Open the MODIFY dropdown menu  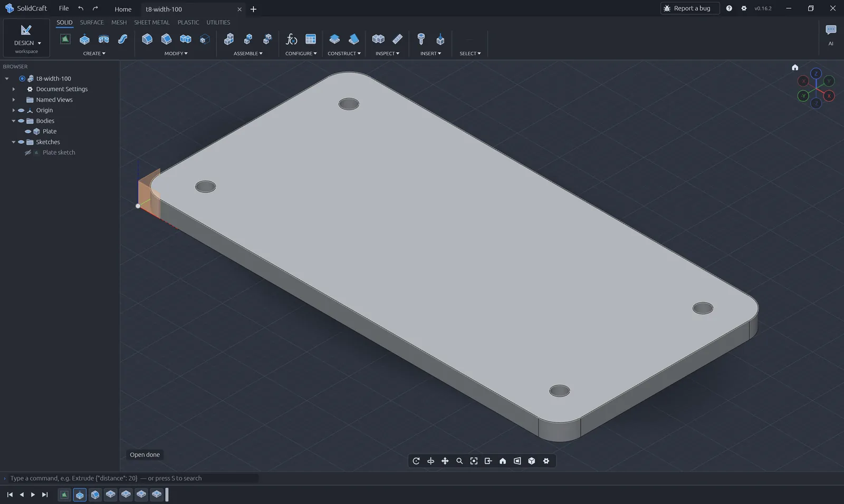tap(176, 53)
